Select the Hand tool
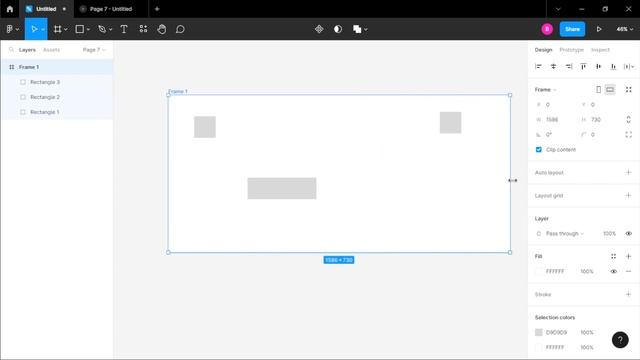Image resolution: width=640 pixels, height=360 pixels. pos(162,29)
